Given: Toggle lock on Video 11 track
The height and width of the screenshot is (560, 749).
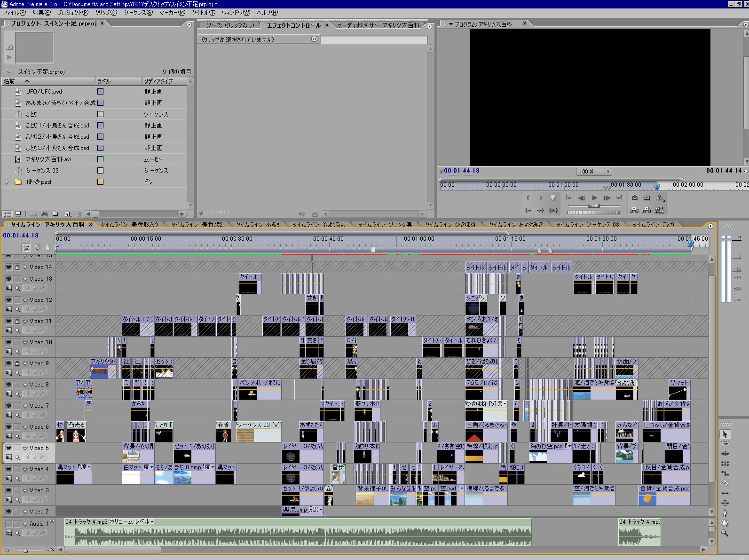Looking at the screenshot, I should point(17,321).
